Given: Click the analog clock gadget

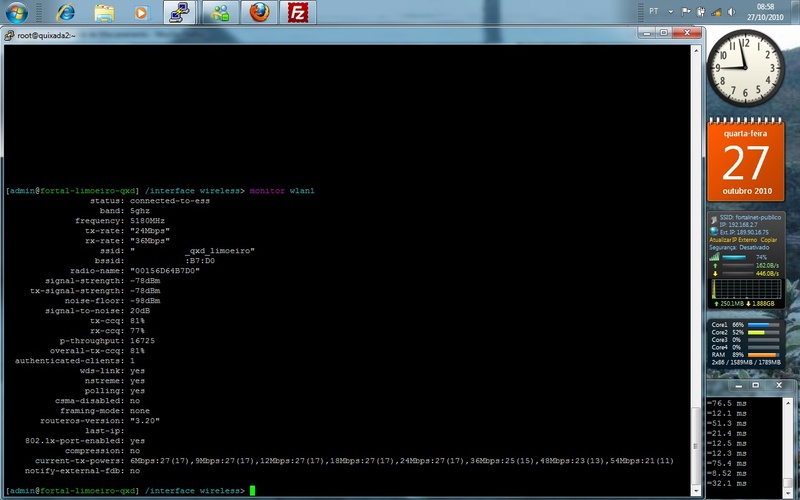Looking at the screenshot, I should pyautogui.click(x=745, y=67).
